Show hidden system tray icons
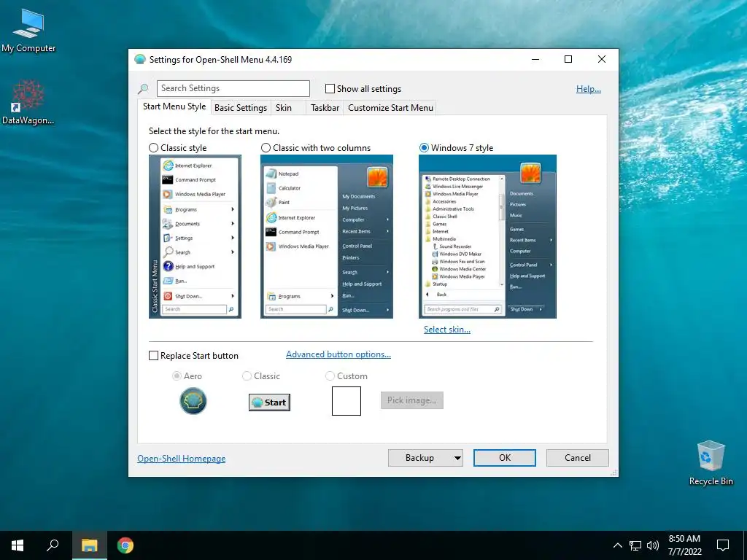The height and width of the screenshot is (560, 747). (x=617, y=545)
